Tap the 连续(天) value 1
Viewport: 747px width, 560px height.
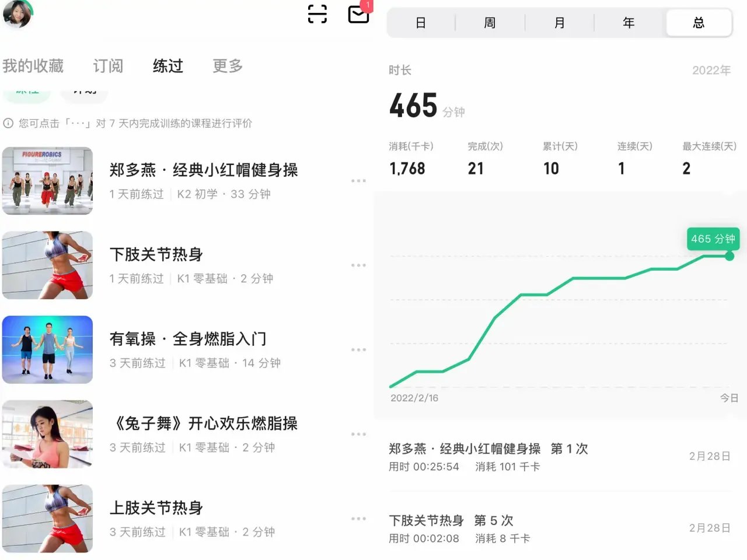(x=622, y=169)
